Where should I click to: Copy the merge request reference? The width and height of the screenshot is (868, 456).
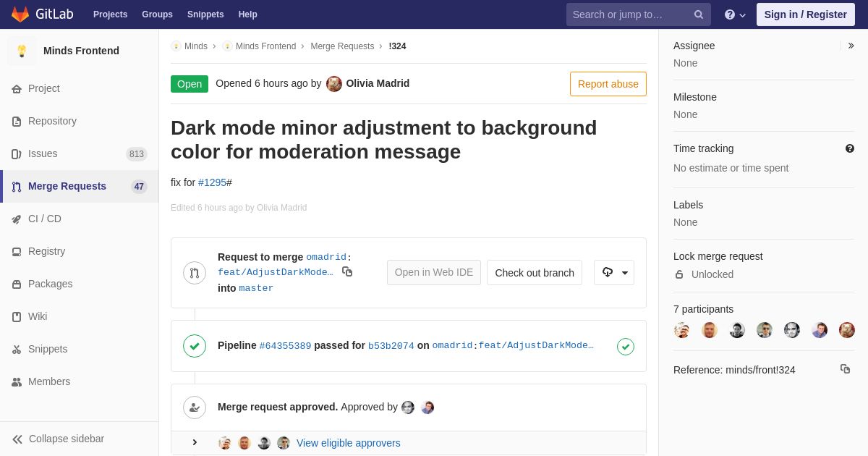point(845,369)
